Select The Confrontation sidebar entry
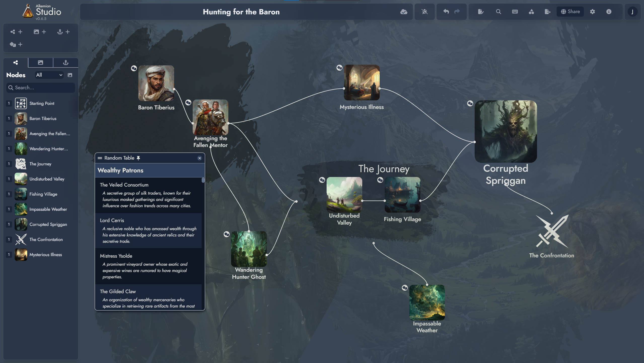 point(46,239)
